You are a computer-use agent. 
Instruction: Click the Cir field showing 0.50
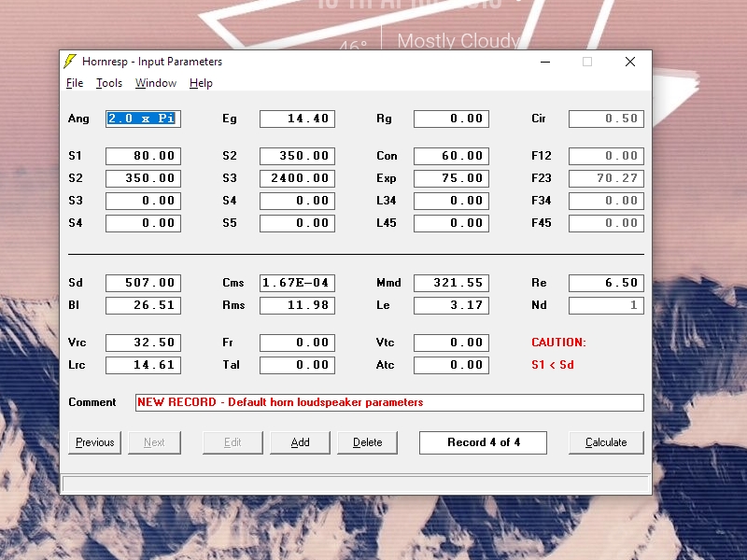tap(606, 119)
